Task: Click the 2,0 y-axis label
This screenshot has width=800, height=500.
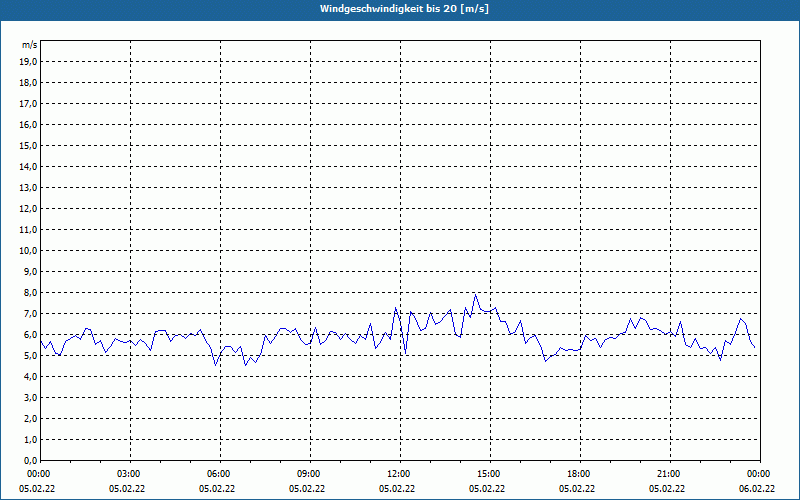Action: [31, 419]
